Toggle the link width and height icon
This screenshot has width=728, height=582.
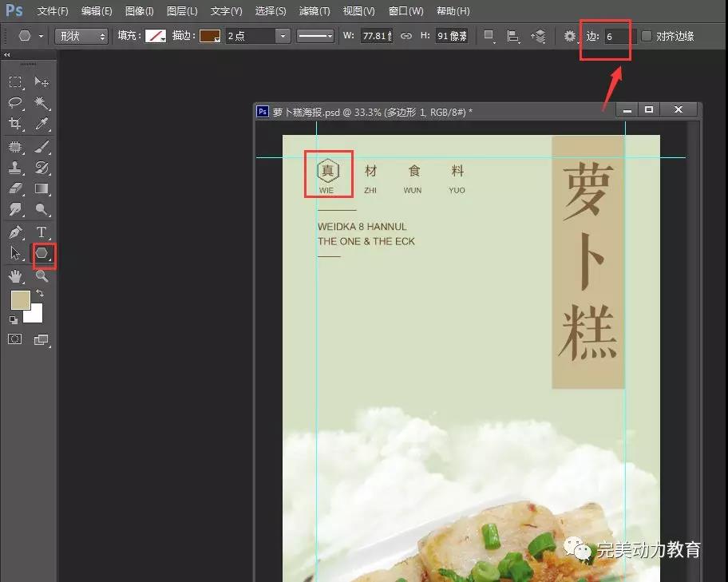[x=406, y=37]
